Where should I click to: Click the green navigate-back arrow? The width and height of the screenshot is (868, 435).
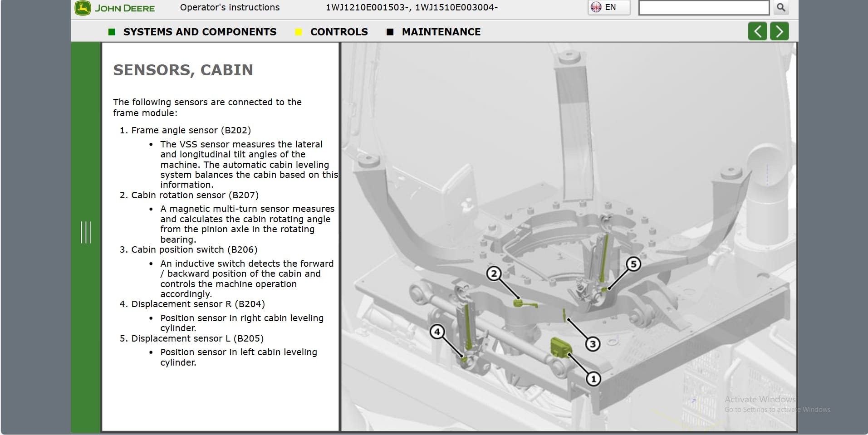[x=757, y=31]
